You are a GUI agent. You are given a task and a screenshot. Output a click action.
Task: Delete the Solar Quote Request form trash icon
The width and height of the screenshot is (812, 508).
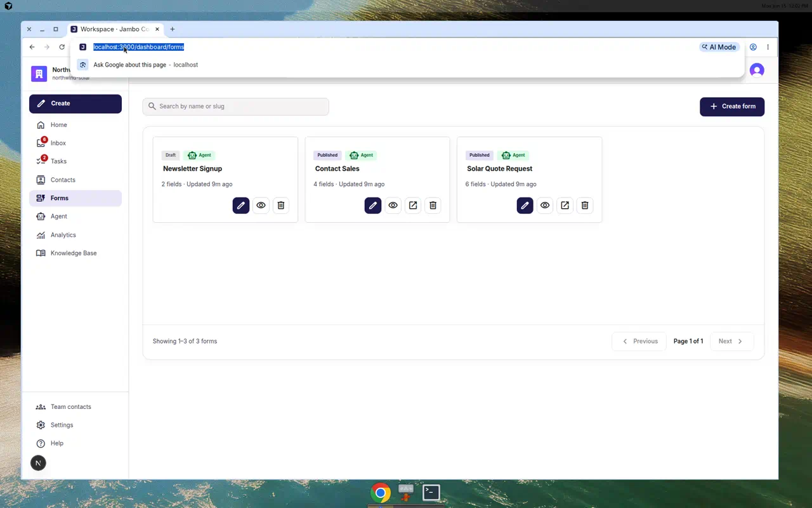[x=585, y=205]
